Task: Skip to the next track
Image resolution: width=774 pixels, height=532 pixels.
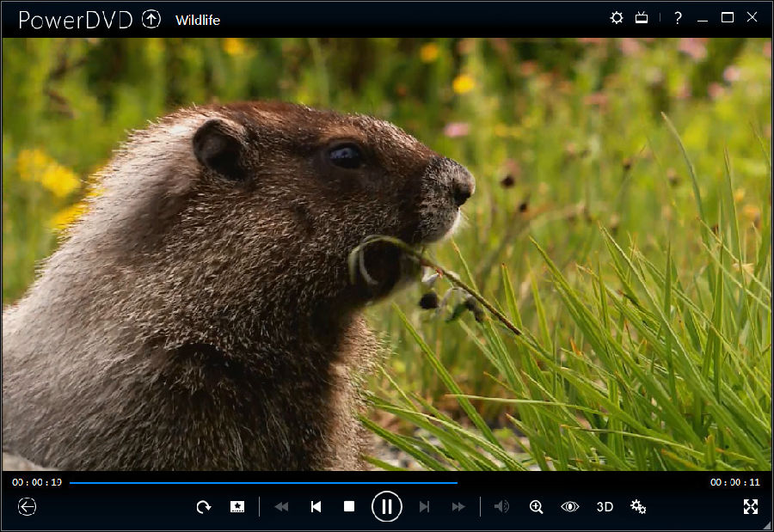Action: 424,506
